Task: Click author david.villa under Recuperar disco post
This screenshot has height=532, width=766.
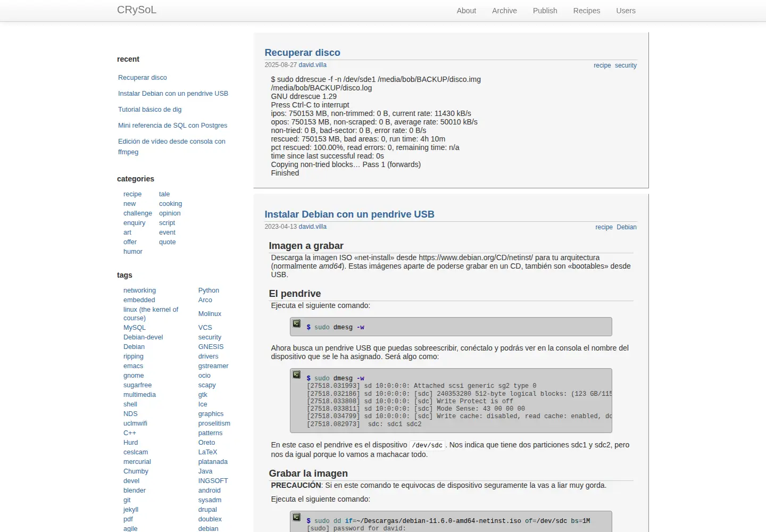Action: click(x=313, y=65)
